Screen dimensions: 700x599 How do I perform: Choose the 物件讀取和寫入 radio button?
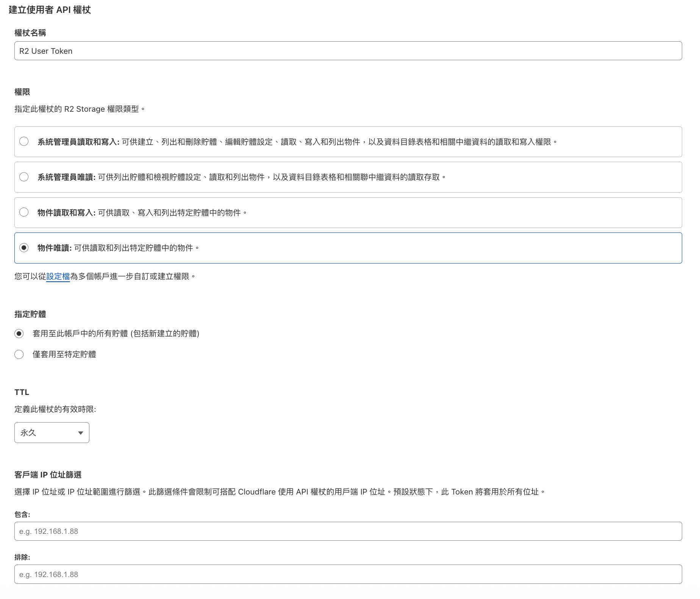[24, 212]
